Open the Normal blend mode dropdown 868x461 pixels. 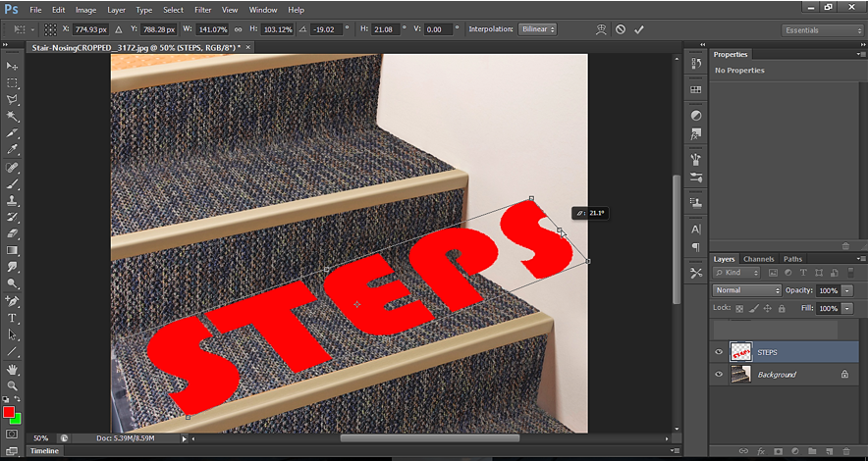click(x=747, y=290)
